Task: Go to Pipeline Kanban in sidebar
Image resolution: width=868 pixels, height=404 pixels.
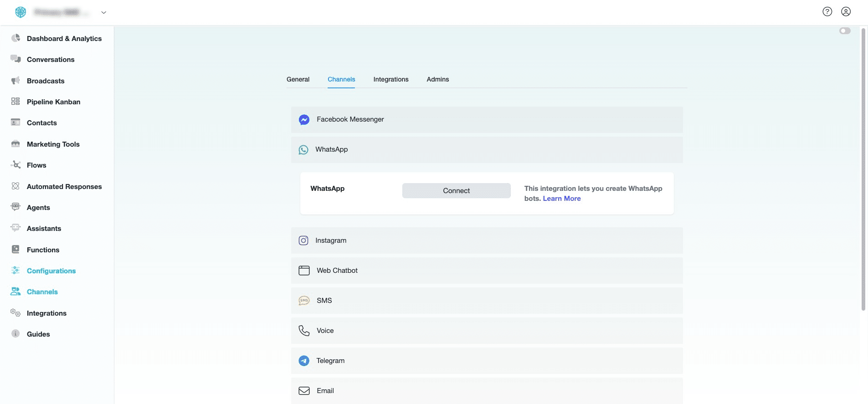Action: tap(53, 102)
